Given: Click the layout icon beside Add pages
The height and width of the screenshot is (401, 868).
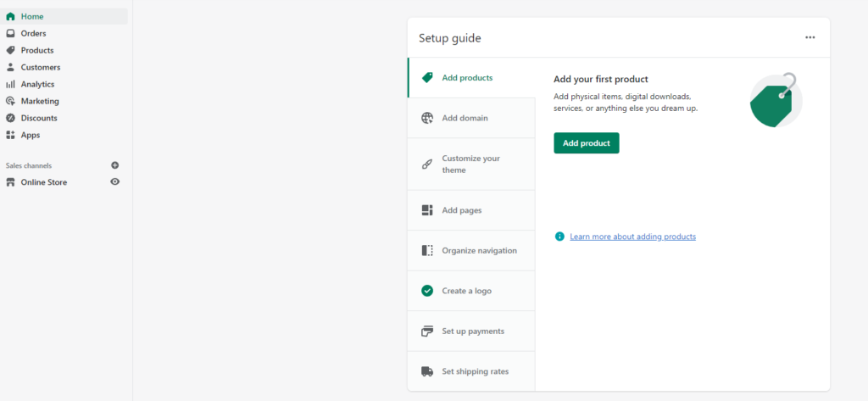Looking at the screenshot, I should click(427, 210).
